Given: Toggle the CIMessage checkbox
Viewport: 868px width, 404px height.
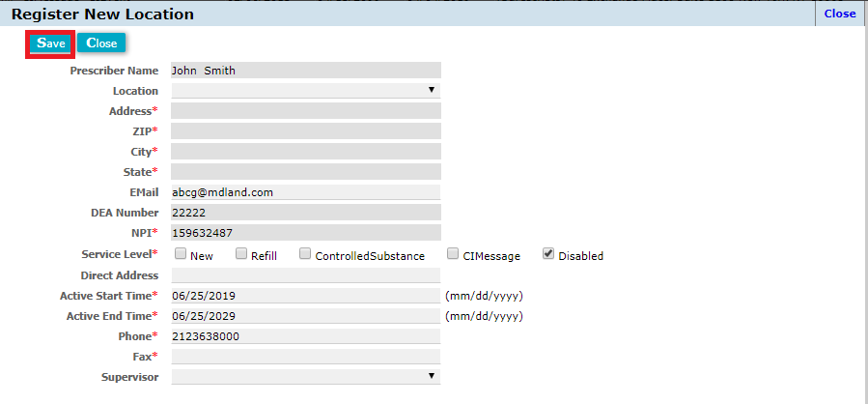Looking at the screenshot, I should coord(453,254).
